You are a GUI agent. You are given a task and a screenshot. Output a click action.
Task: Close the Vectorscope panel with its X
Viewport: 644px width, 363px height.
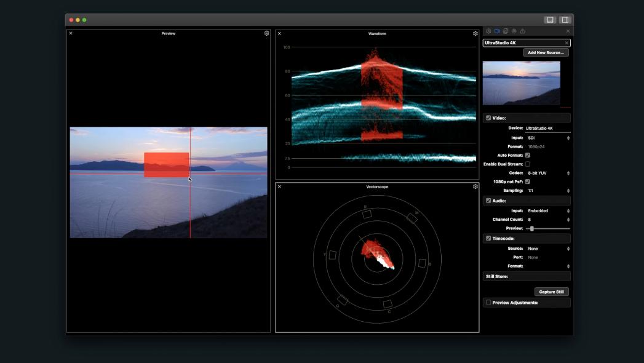279,186
